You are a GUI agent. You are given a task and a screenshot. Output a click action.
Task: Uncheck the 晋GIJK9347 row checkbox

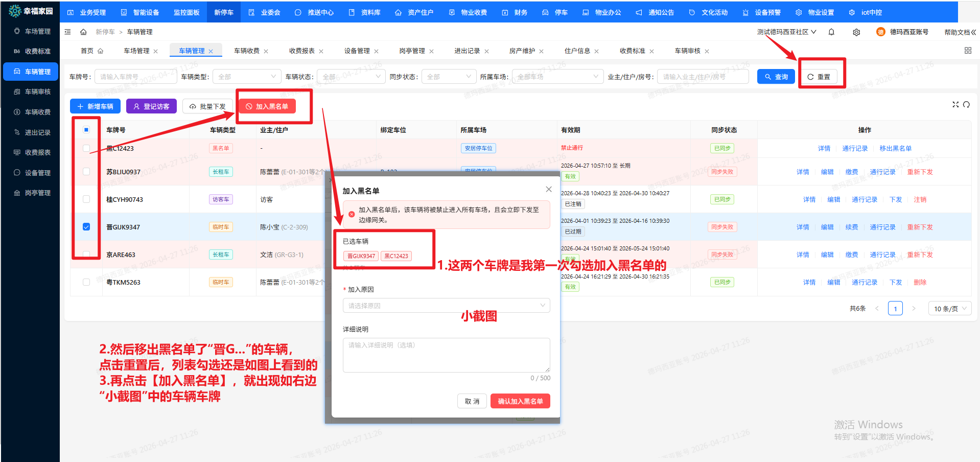[86, 227]
